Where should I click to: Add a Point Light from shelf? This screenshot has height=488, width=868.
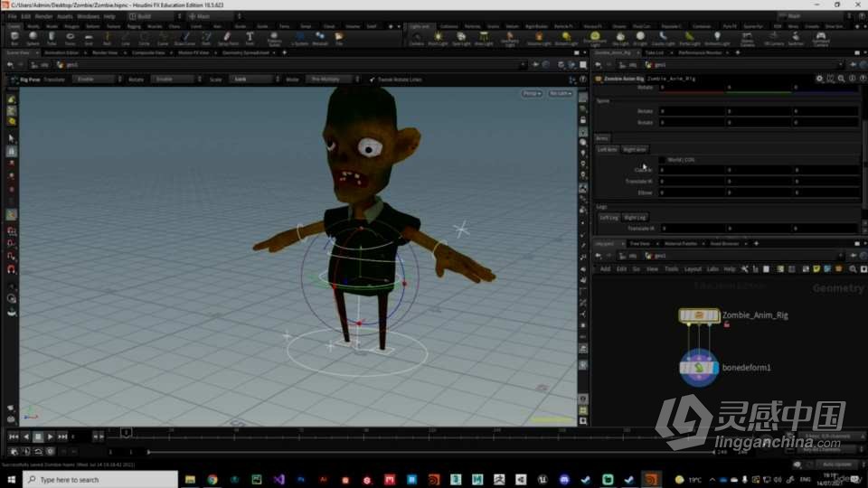[438, 38]
